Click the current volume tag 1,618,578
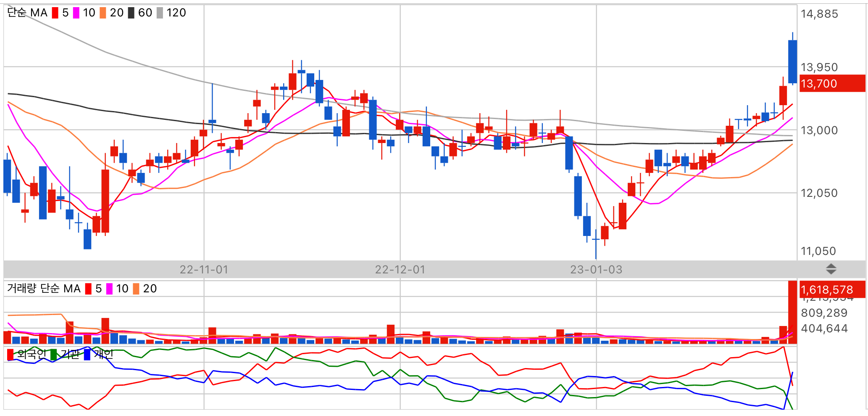Screen dimensions: 868x416 pyautogui.click(x=832, y=289)
